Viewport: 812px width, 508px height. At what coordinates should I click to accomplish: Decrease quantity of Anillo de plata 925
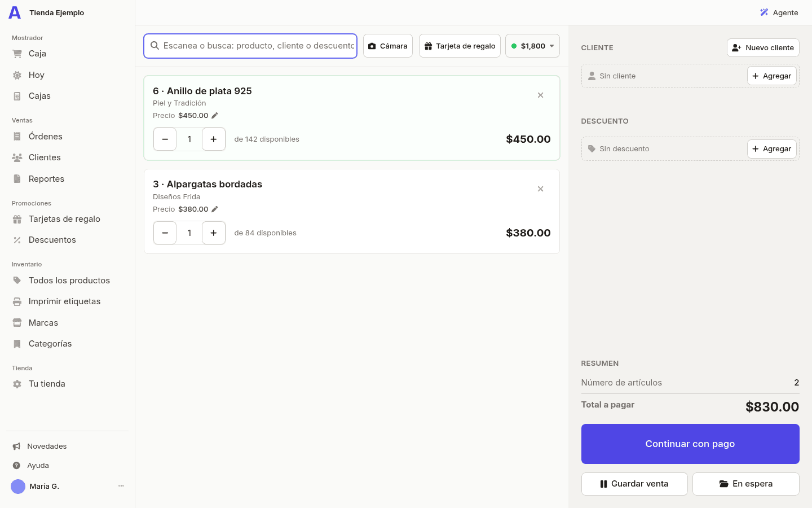point(165,139)
